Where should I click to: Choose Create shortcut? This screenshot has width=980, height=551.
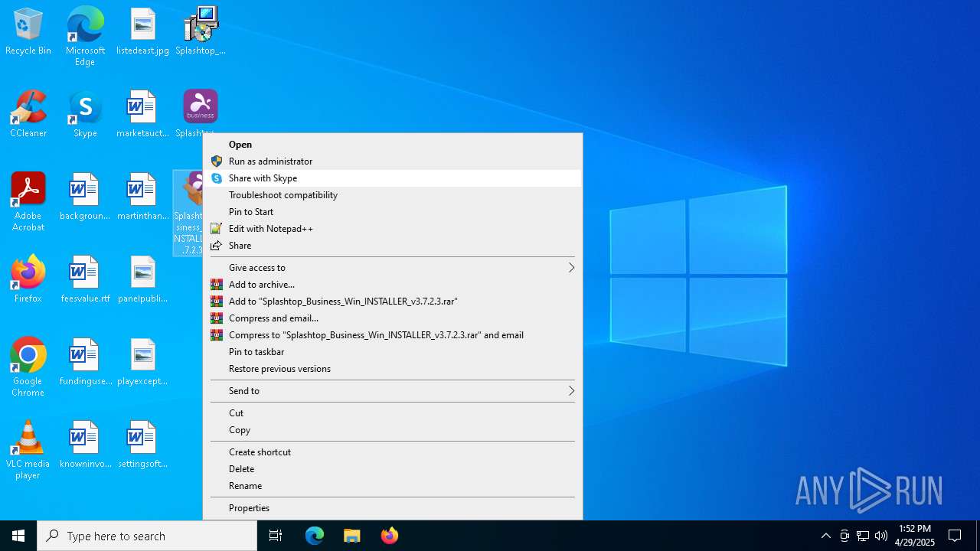393,452
